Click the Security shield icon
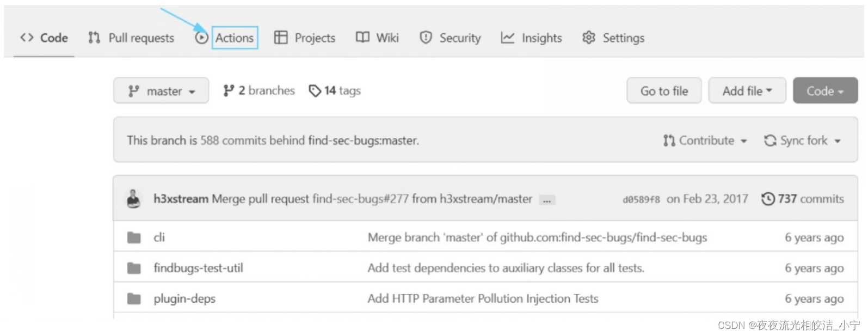 click(426, 38)
